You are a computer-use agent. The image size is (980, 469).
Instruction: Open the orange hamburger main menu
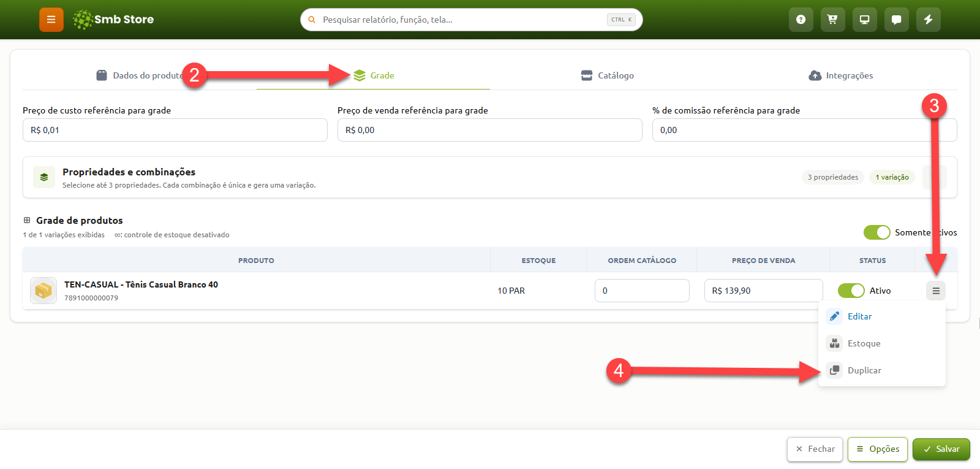[x=51, y=20]
